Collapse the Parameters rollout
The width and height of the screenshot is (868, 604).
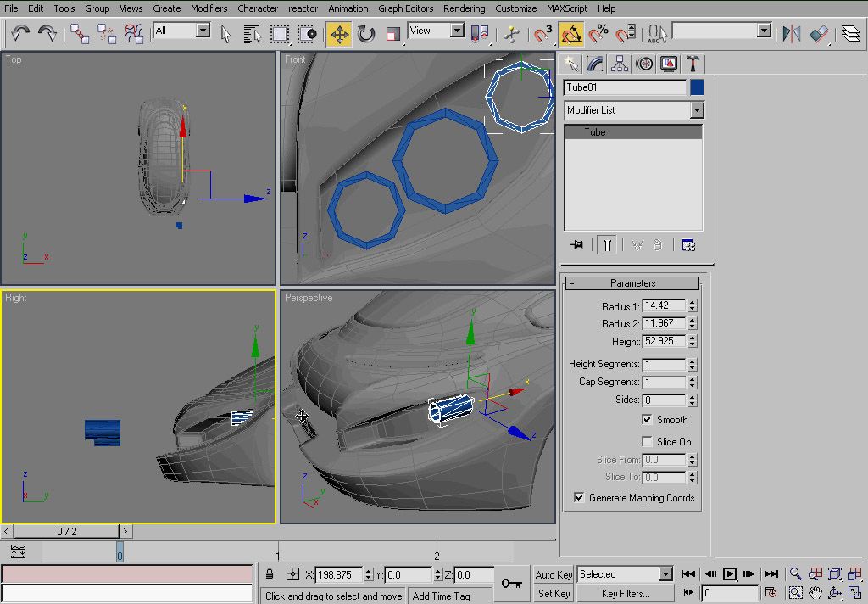coord(633,283)
